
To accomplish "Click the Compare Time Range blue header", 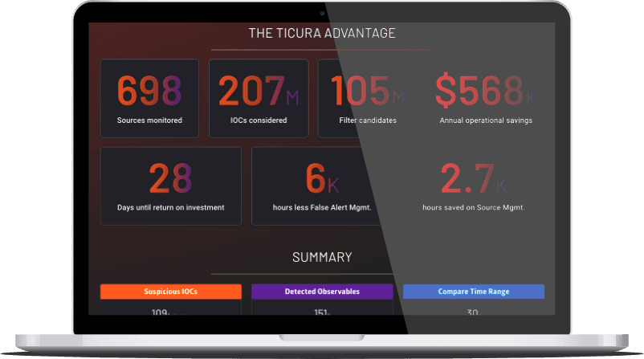I will [x=474, y=292].
